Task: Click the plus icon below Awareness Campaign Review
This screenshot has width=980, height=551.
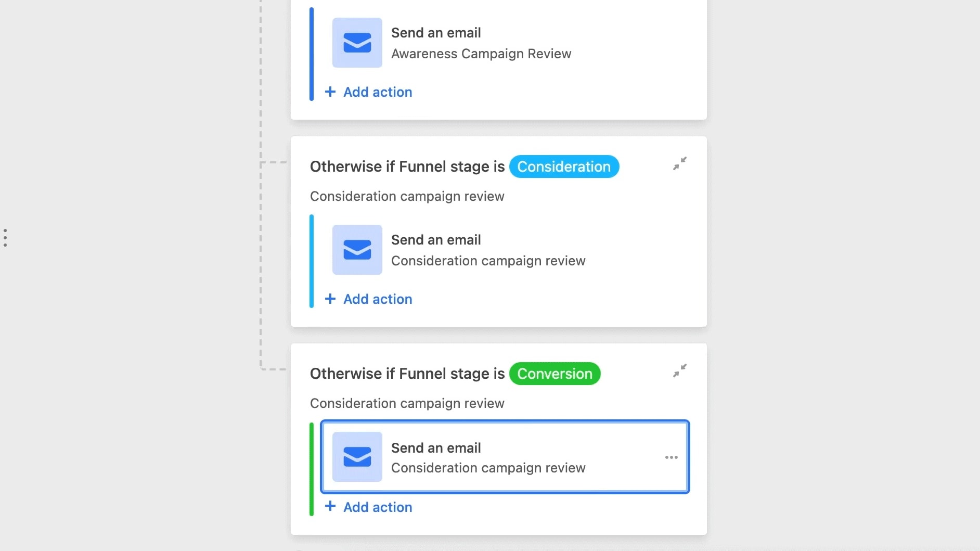Action: tap(330, 92)
